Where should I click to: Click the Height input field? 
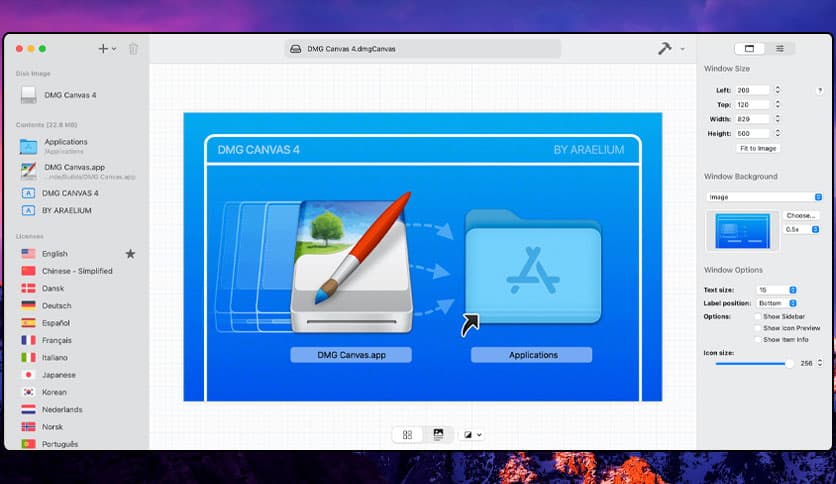[752, 133]
